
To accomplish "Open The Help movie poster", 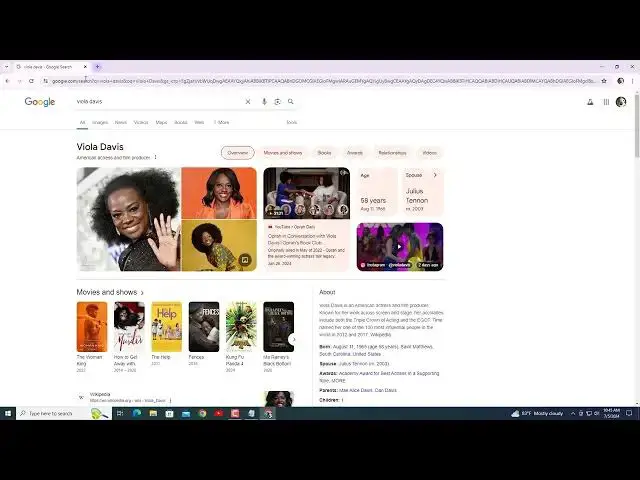I will coord(167,327).
